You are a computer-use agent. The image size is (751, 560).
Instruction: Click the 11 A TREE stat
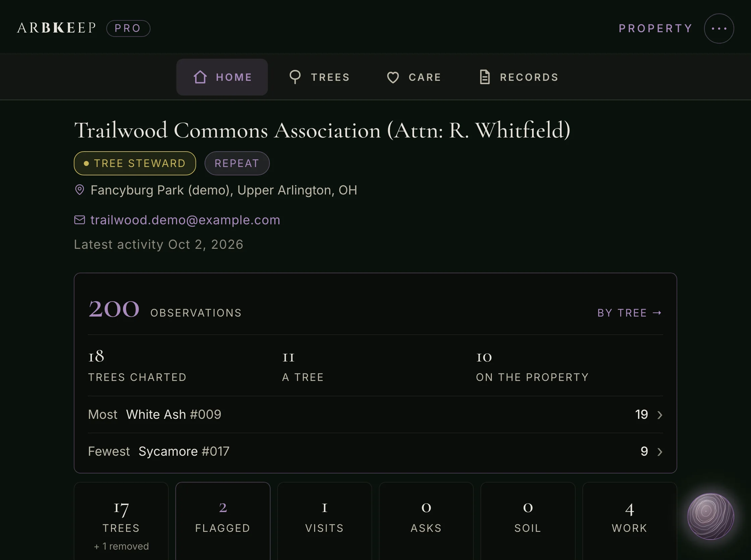click(x=303, y=367)
